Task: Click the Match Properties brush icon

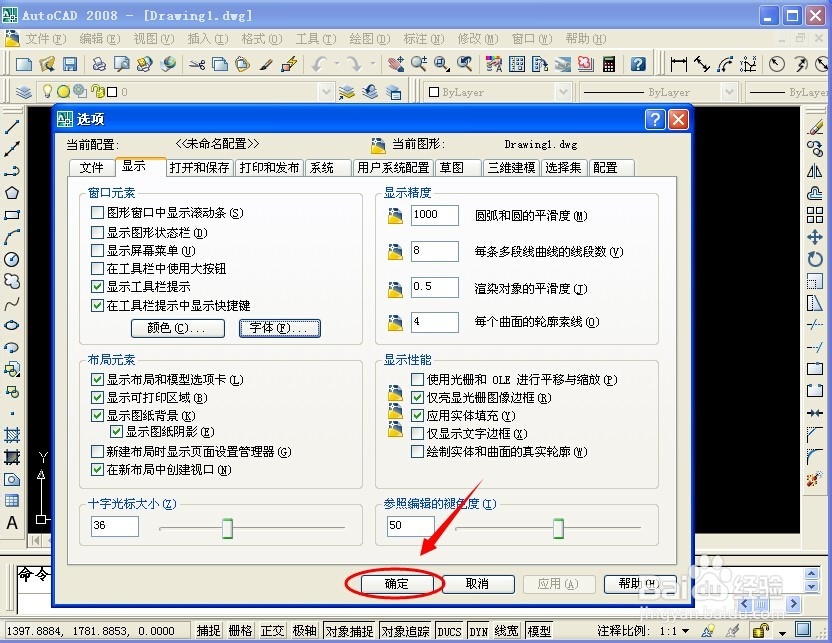Action: 266,64
